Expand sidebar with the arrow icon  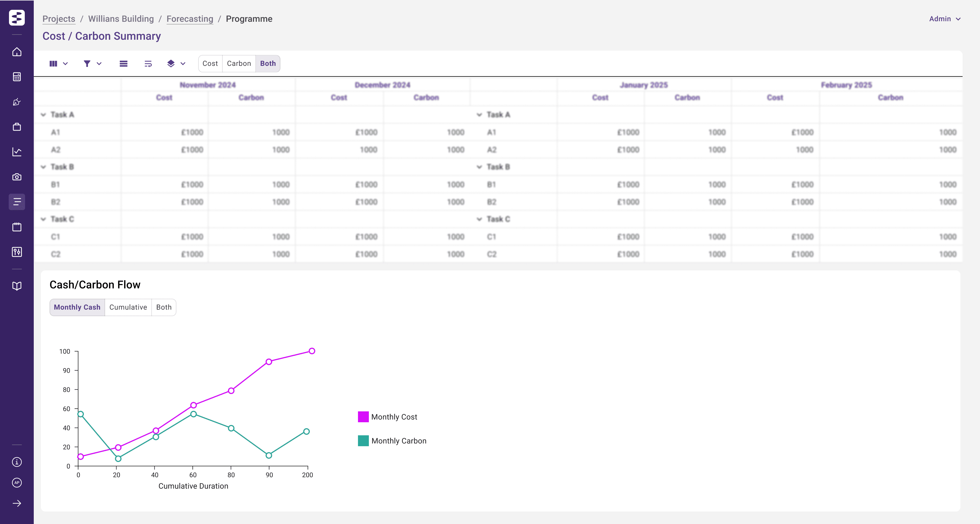pos(17,504)
